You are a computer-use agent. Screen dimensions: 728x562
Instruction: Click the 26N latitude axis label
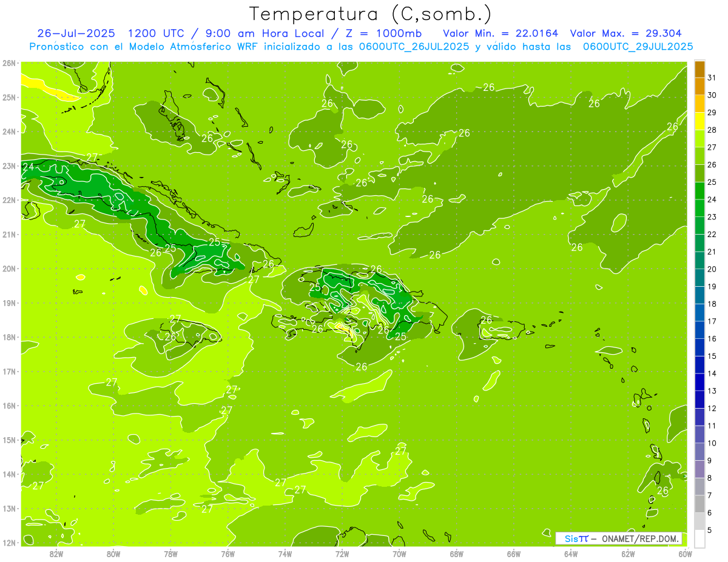coord(9,63)
